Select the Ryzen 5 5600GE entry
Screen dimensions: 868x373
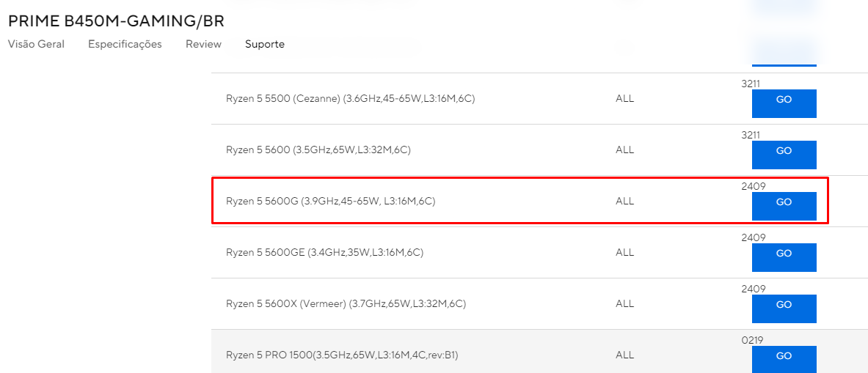click(x=324, y=253)
